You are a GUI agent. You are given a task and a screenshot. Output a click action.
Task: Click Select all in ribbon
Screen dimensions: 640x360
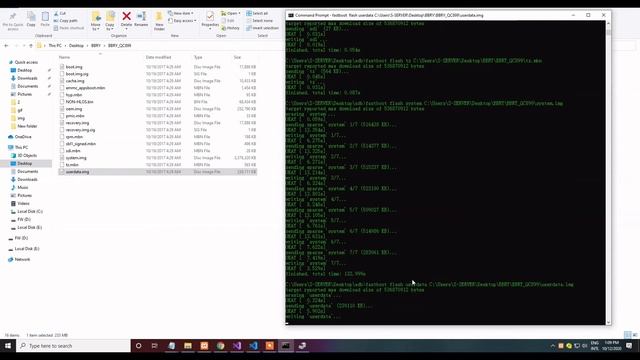point(257,13)
